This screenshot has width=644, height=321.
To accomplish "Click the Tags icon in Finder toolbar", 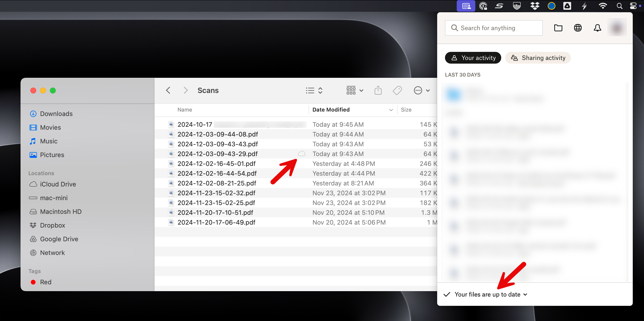I will point(397,90).
